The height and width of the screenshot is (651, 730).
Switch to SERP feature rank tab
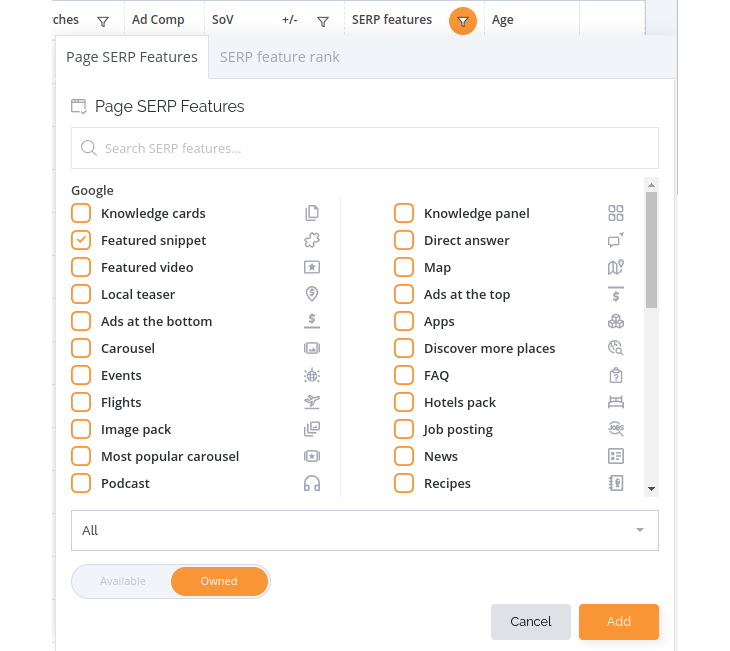[279, 57]
